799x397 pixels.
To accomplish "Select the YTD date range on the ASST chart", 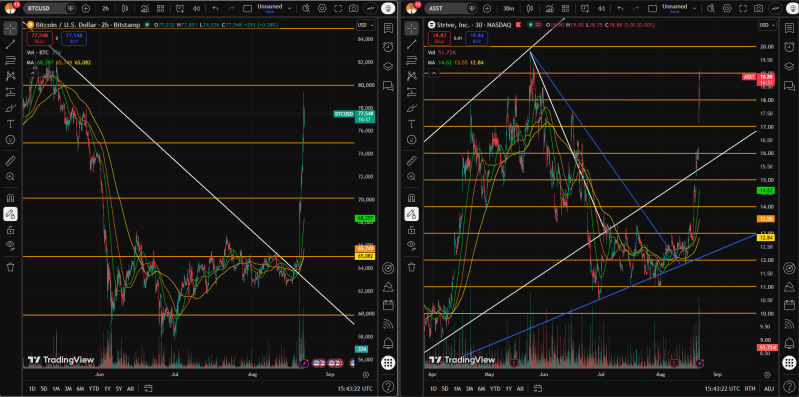I will point(494,388).
